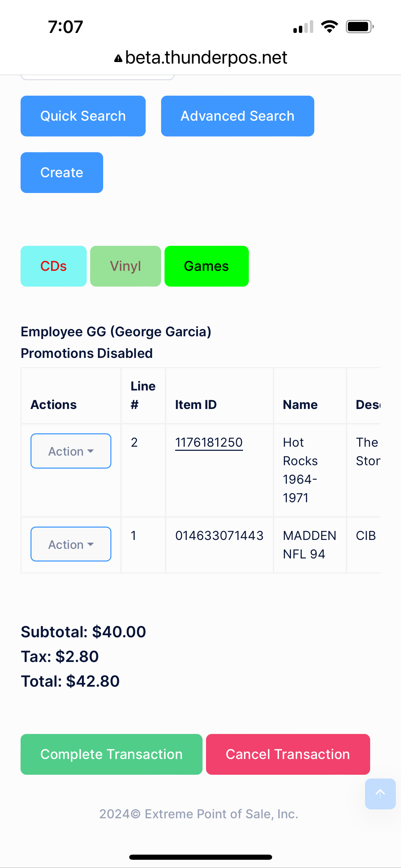Tap the not-secure warning icon by URL
The image size is (401, 868).
click(x=118, y=59)
